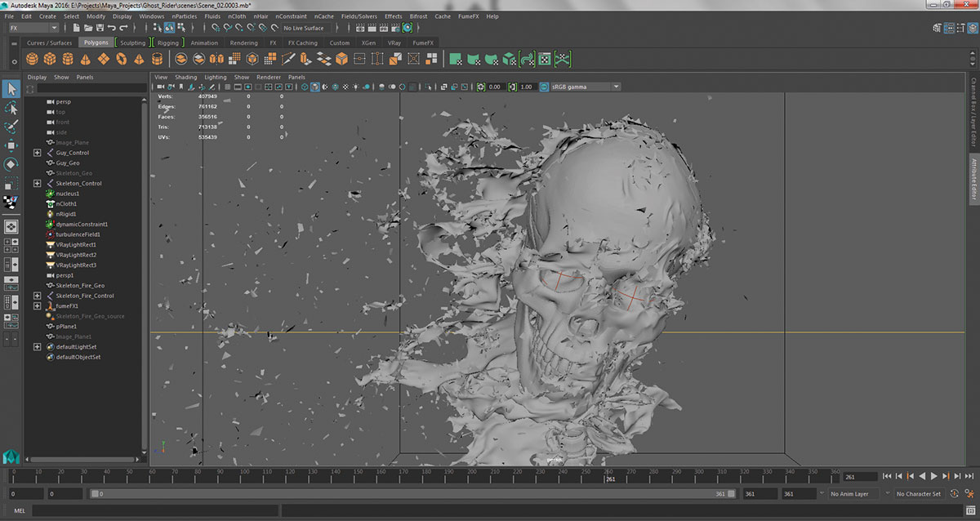Create a polygon cylinder from shelf
Viewport: 980px width, 521px height.
(68, 59)
